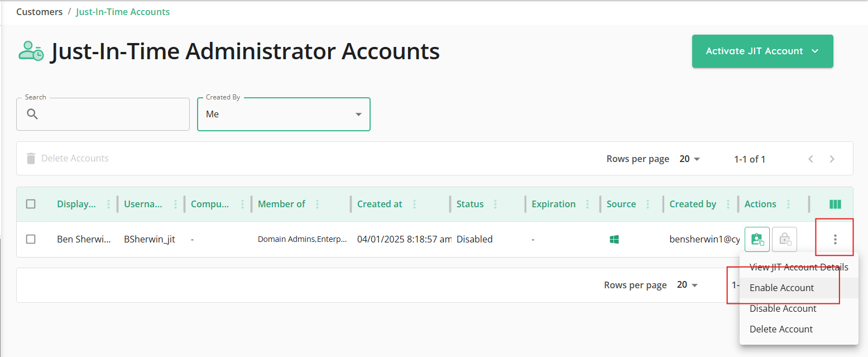Screen dimensions: 868x357
Task: Sort by the Status column header
Action: [470, 204]
